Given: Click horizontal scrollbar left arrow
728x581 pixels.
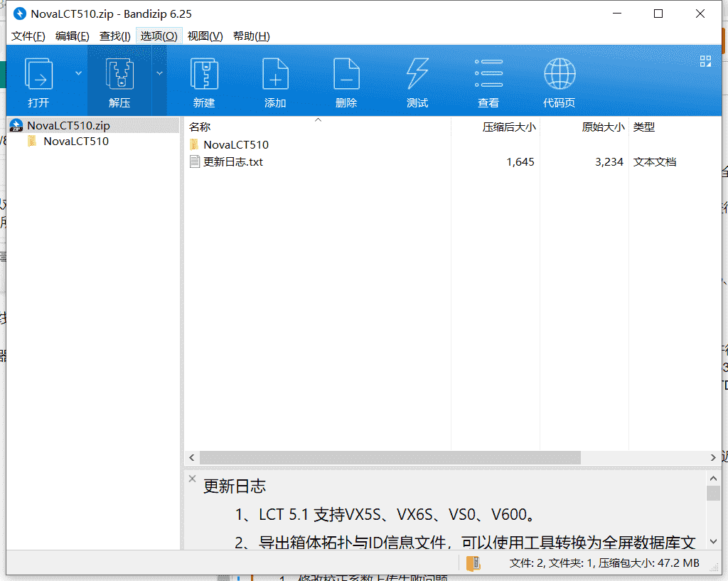Looking at the screenshot, I should tap(192, 457).
